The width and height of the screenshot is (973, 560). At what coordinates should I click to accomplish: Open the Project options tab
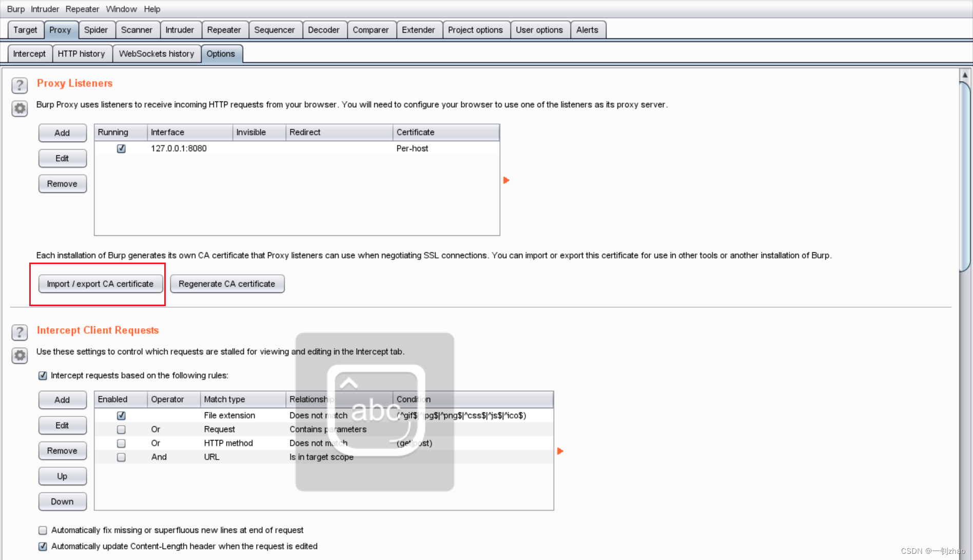(475, 30)
